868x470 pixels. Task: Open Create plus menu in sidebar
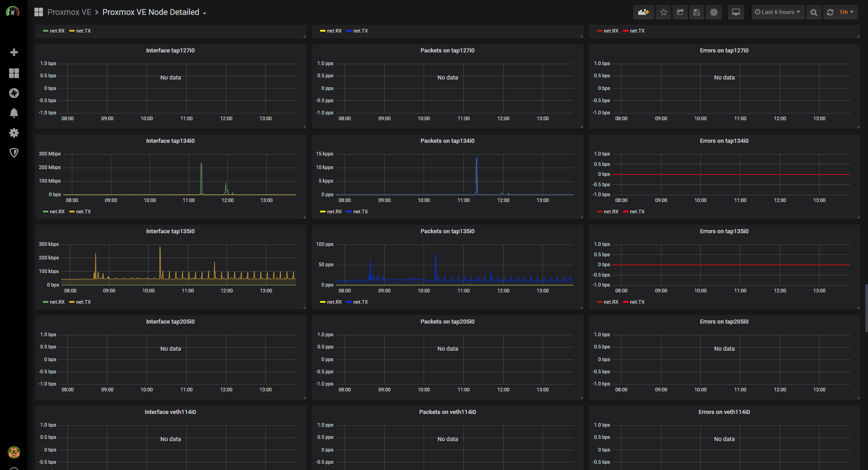(x=14, y=52)
